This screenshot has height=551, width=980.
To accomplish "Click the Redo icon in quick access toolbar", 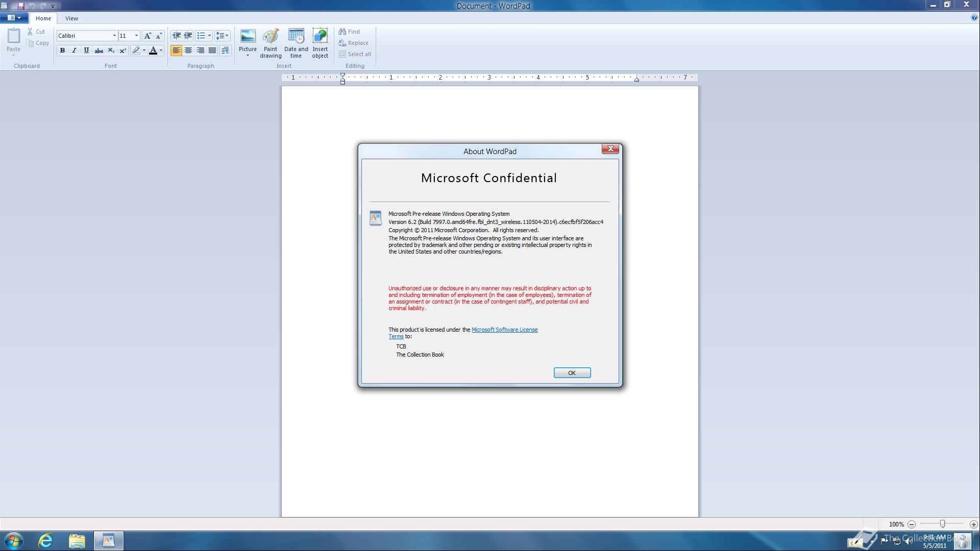I will click(43, 6).
